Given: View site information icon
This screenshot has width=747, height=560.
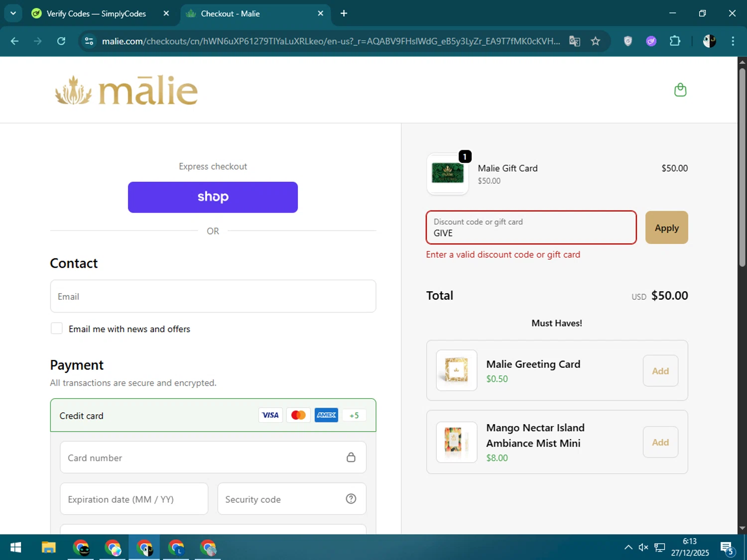Looking at the screenshot, I should 89,41.
